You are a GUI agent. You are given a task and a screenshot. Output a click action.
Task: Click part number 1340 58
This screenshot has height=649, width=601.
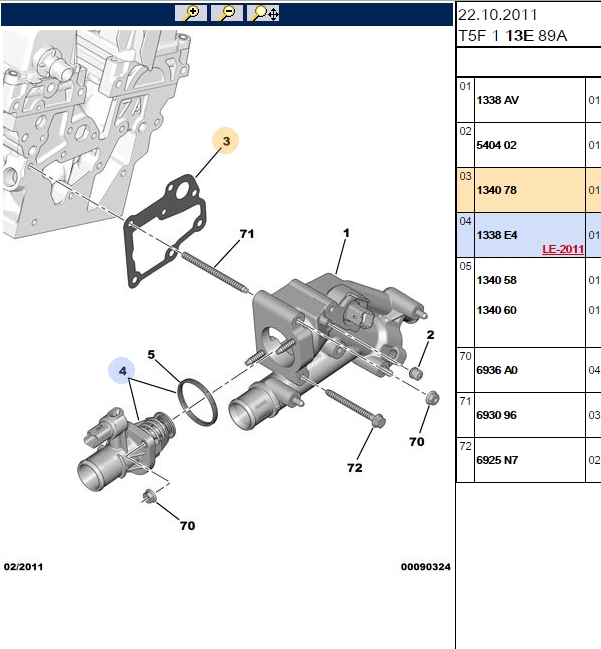(496, 280)
